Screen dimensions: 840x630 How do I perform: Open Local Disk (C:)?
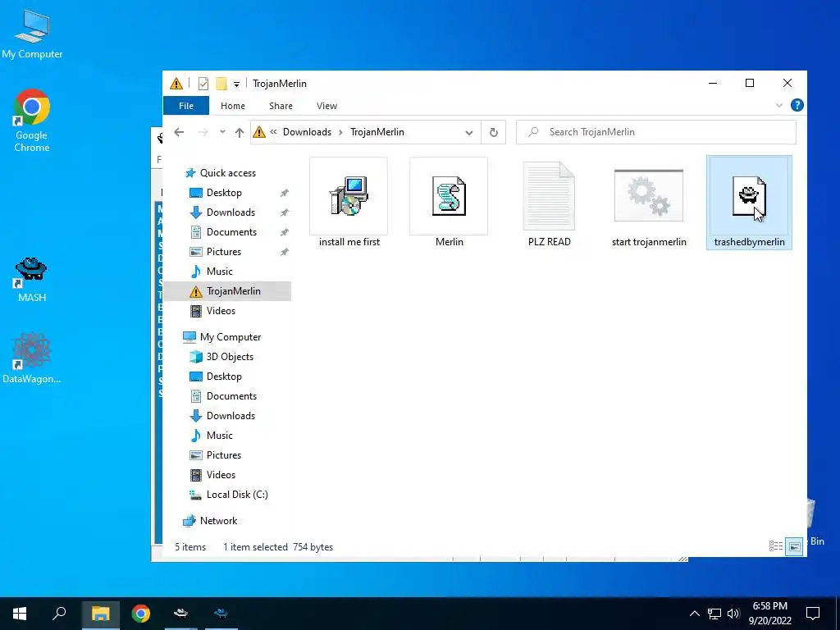tap(237, 495)
